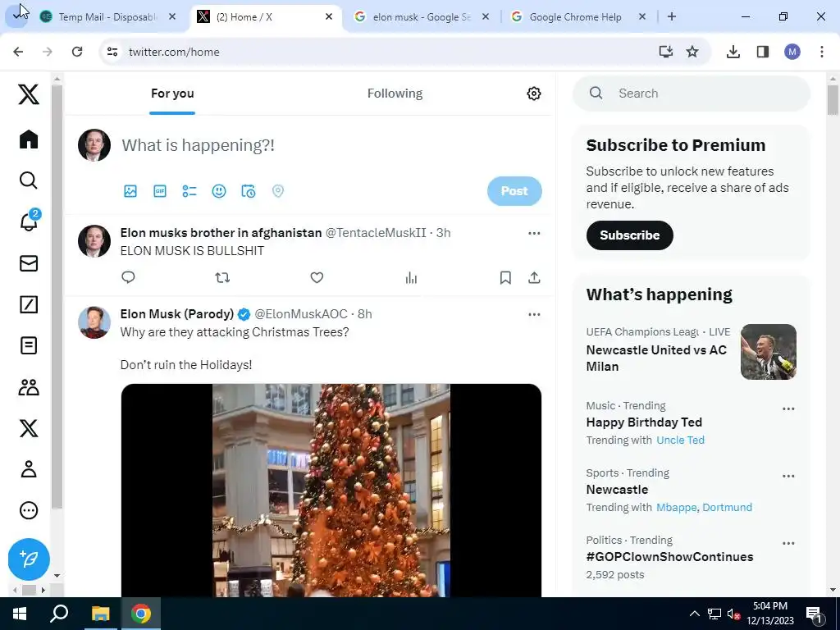Open Lists icon in the sidebar

coord(29,345)
